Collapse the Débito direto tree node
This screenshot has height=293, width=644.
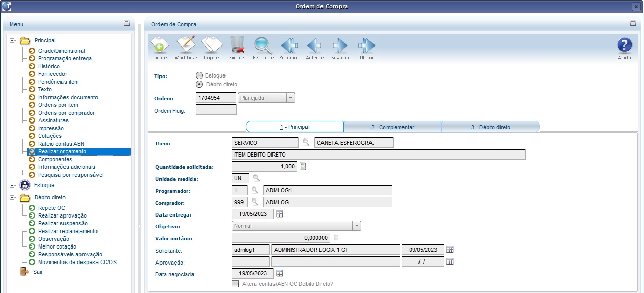coord(12,197)
